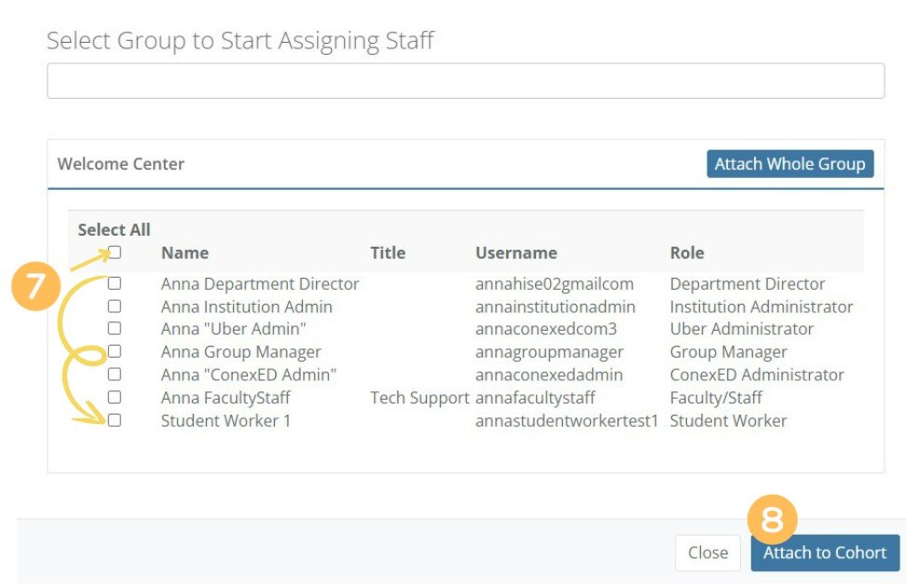Image resolution: width=906 pixels, height=588 pixels.
Task: Click the Username column header
Action: point(515,253)
